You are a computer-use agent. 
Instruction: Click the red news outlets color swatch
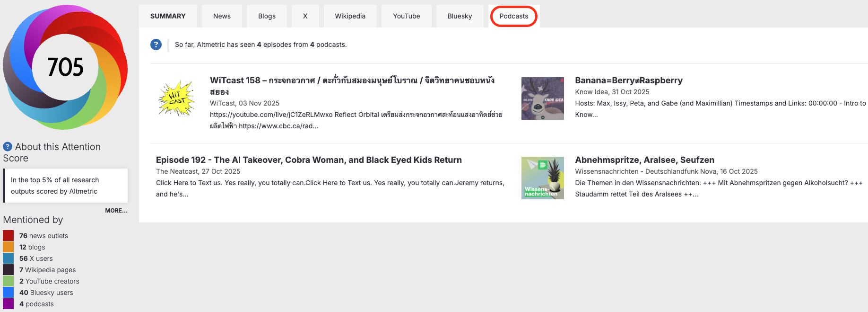pos(9,236)
